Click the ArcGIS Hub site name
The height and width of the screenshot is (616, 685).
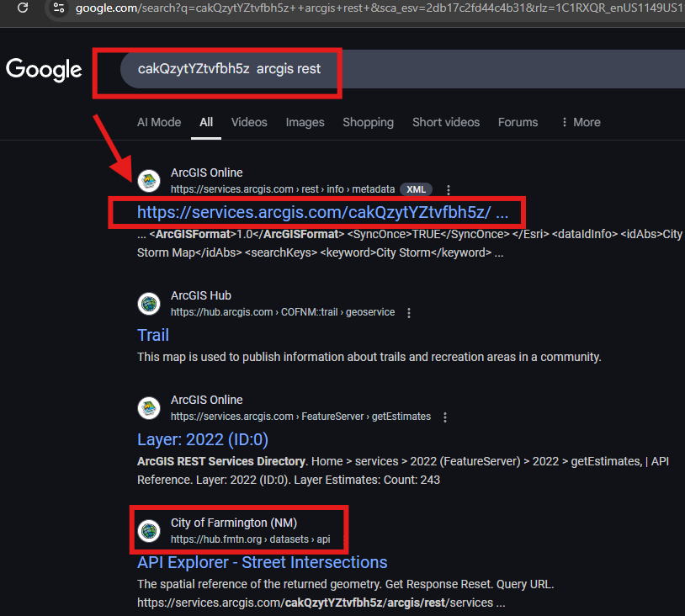point(201,295)
